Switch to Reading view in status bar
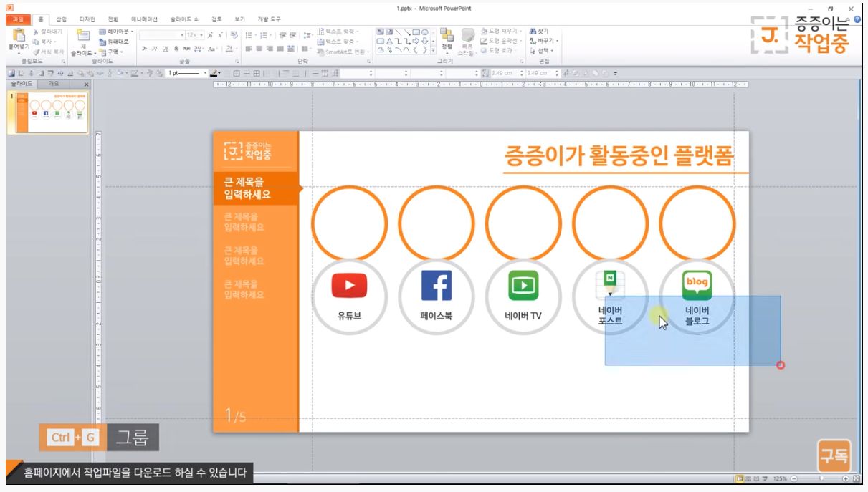 click(x=755, y=478)
